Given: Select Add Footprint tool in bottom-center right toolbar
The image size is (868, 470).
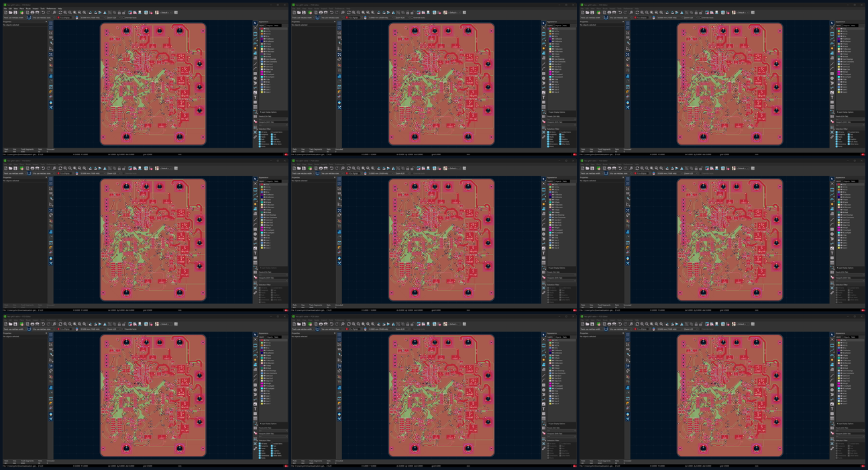Looking at the screenshot, I should click(x=543, y=346).
